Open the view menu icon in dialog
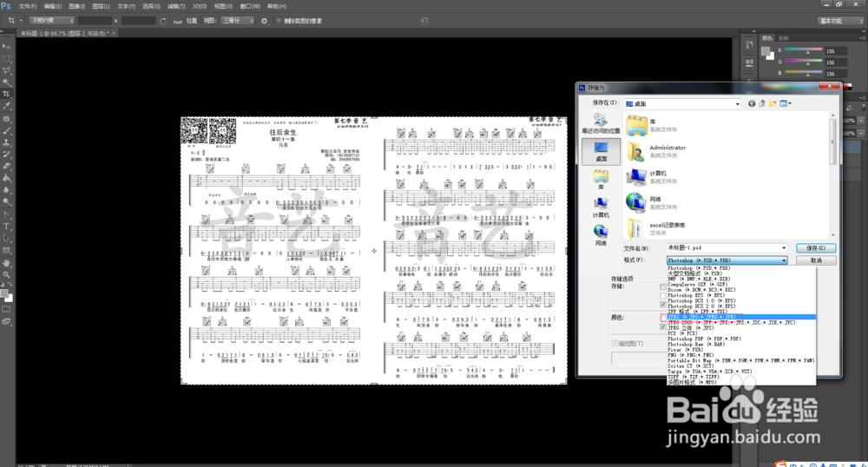 point(785,103)
